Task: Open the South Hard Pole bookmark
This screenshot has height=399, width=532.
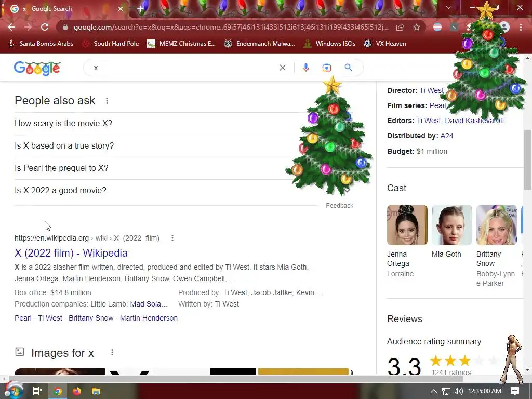Action: pos(111,44)
